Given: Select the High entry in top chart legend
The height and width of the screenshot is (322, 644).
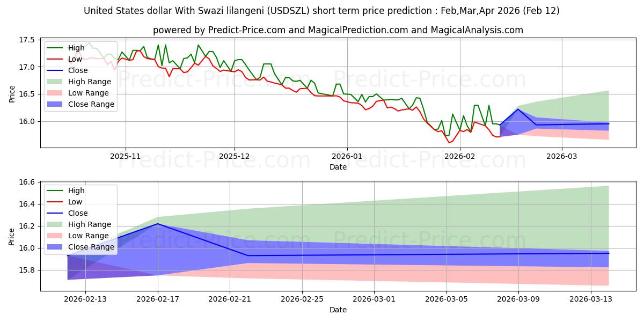Looking at the screenshot, I should point(77,48).
